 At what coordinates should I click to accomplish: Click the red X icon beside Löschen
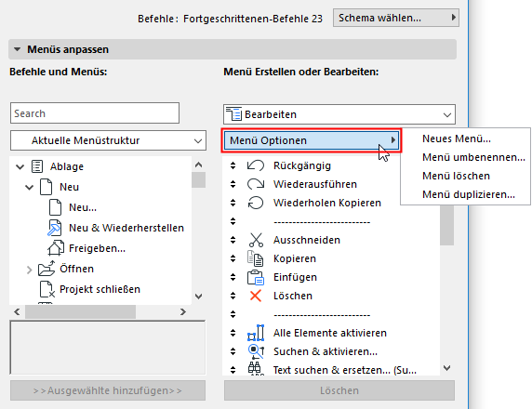point(256,296)
